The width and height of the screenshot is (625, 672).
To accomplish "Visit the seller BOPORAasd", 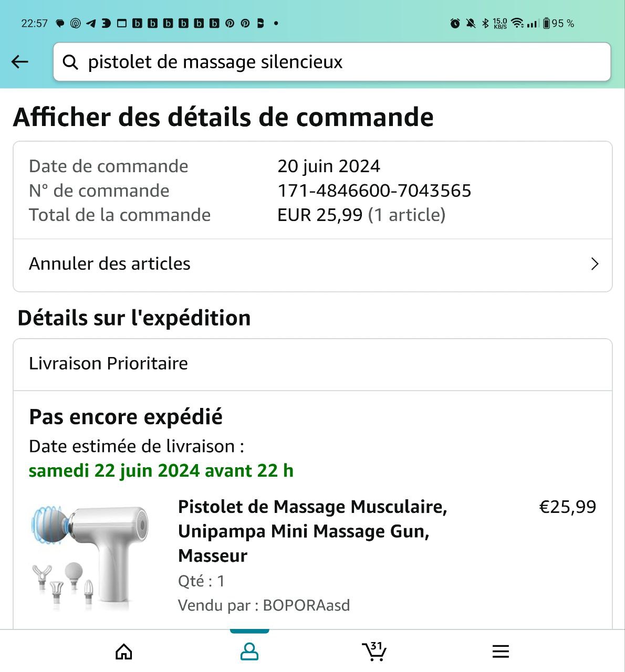I will point(306,605).
